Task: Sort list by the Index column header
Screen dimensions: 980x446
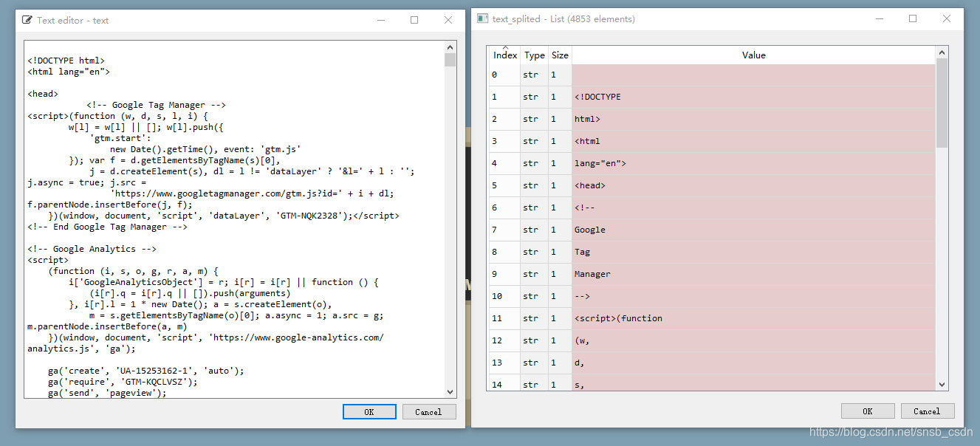Action: tap(505, 55)
